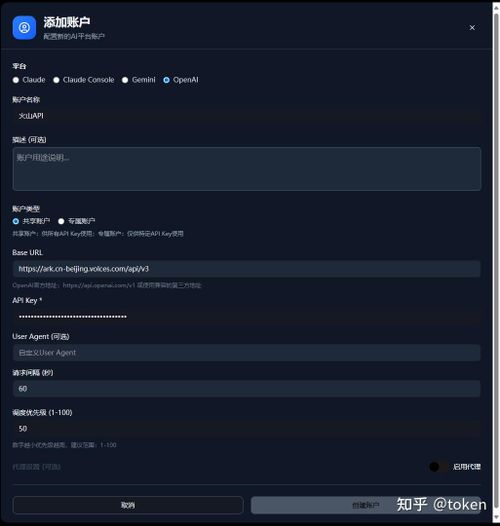The width and height of the screenshot is (500, 526).
Task: Click the request interval field showing 60
Action: (247, 388)
